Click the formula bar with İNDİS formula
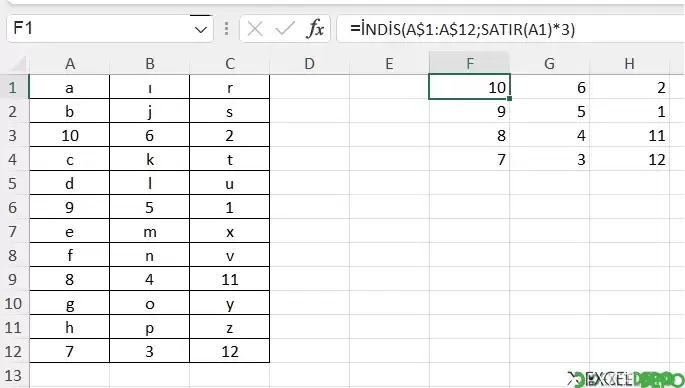685x388 pixels. 510,29
